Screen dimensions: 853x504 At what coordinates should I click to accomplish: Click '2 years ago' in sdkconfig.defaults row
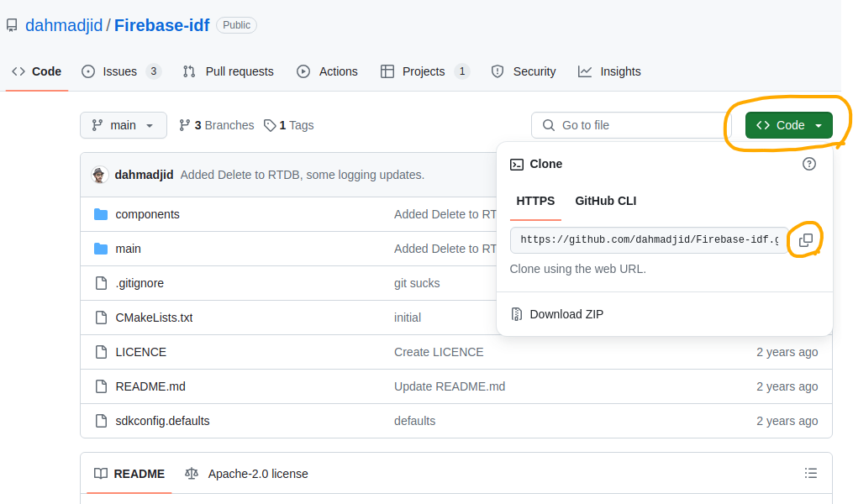[x=787, y=421]
